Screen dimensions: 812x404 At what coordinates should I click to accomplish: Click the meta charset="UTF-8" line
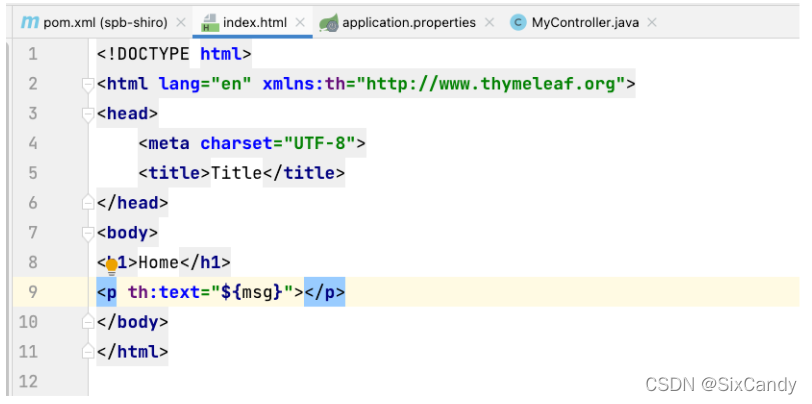pos(252,143)
